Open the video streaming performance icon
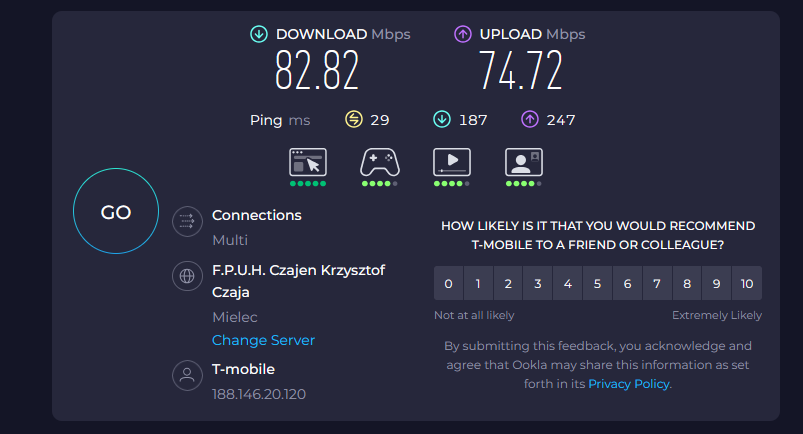Viewport: 803px width, 434px height. pyautogui.click(x=452, y=162)
